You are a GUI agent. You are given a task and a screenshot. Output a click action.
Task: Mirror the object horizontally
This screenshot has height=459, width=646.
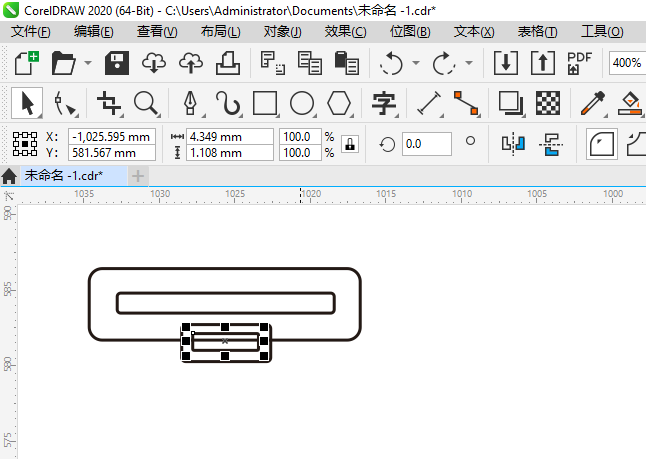click(513, 144)
